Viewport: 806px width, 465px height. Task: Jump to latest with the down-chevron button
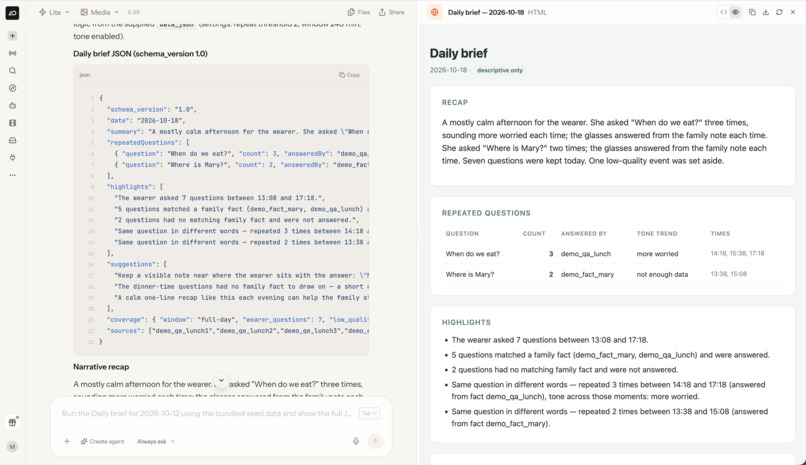pos(221,381)
